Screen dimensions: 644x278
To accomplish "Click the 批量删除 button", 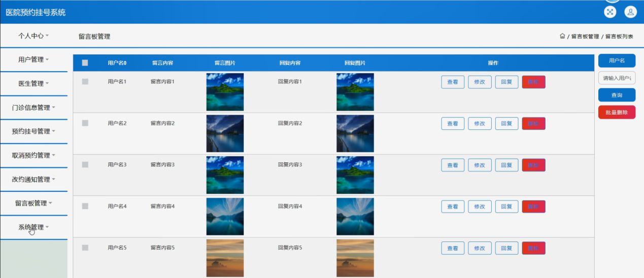I will (x=617, y=113).
